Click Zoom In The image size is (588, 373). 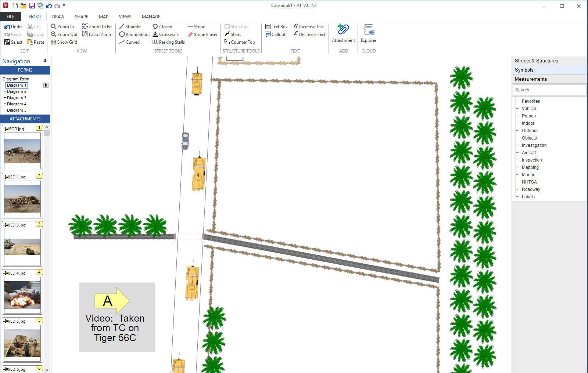coord(62,26)
